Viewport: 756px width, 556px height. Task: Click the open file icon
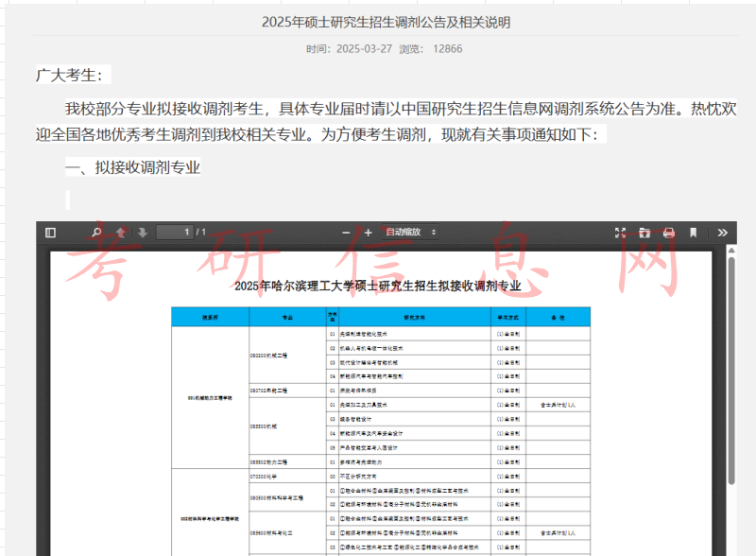[644, 233]
